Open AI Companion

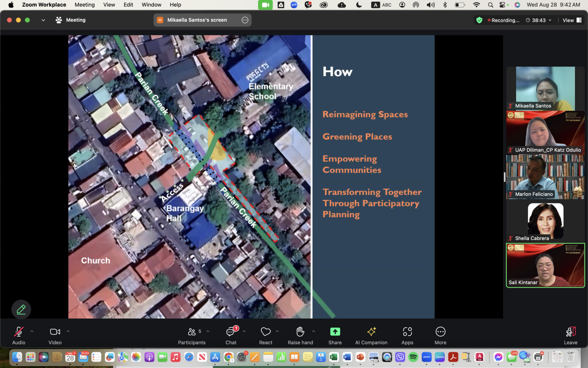coord(371,336)
